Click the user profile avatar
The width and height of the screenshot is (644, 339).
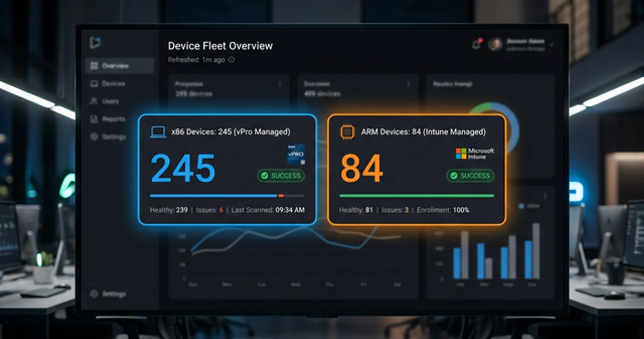coord(495,44)
